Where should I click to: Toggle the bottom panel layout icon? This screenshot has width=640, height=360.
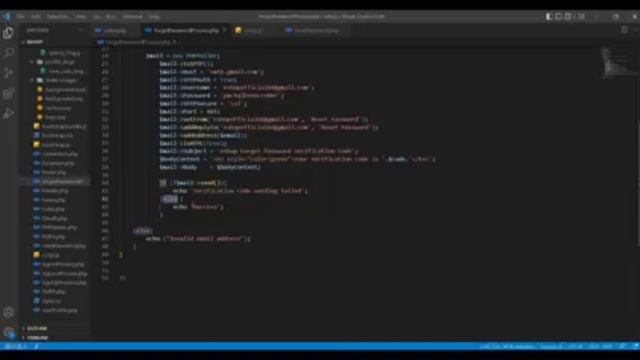pyautogui.click(x=558, y=16)
